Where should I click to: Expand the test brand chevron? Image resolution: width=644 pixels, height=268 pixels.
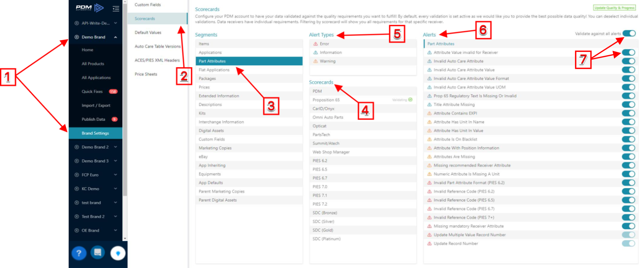[115, 203]
